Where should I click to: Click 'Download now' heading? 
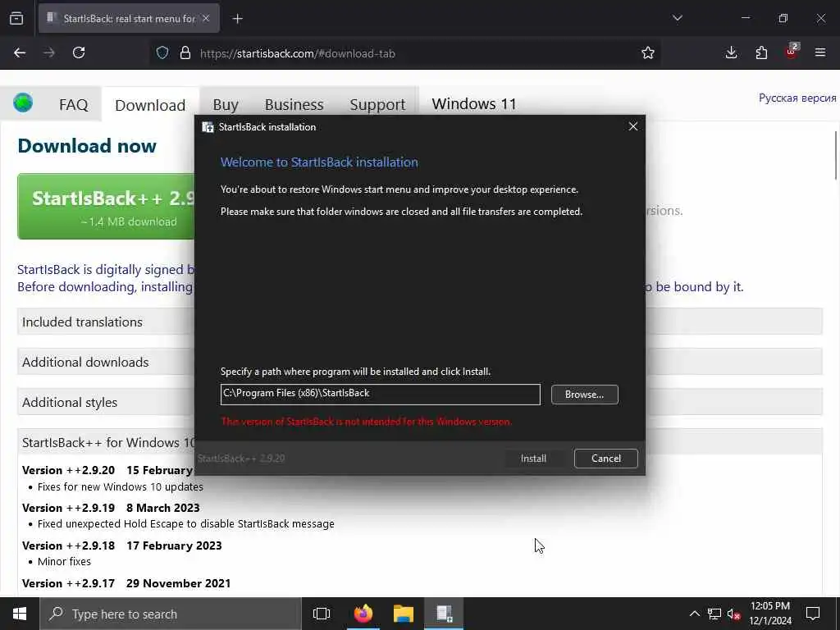coord(87,146)
